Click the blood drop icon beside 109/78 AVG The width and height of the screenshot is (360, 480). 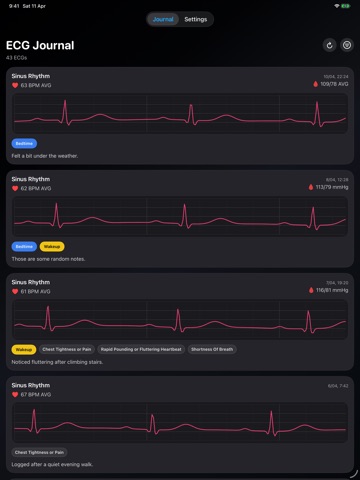pyautogui.click(x=315, y=84)
